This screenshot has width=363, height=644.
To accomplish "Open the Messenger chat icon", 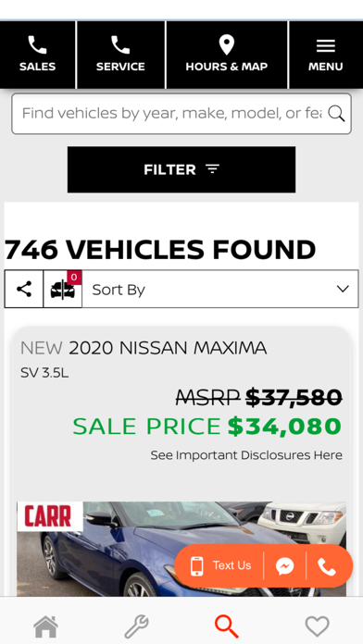I will [284, 566].
